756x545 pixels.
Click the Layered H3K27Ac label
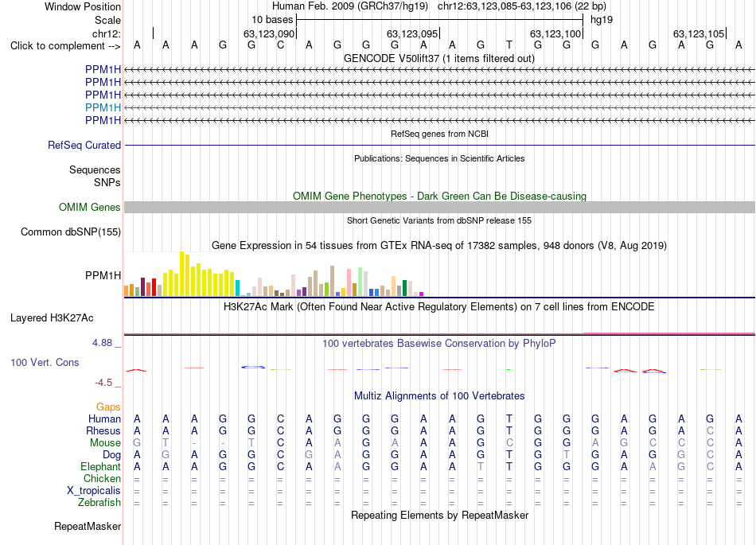[x=52, y=318]
